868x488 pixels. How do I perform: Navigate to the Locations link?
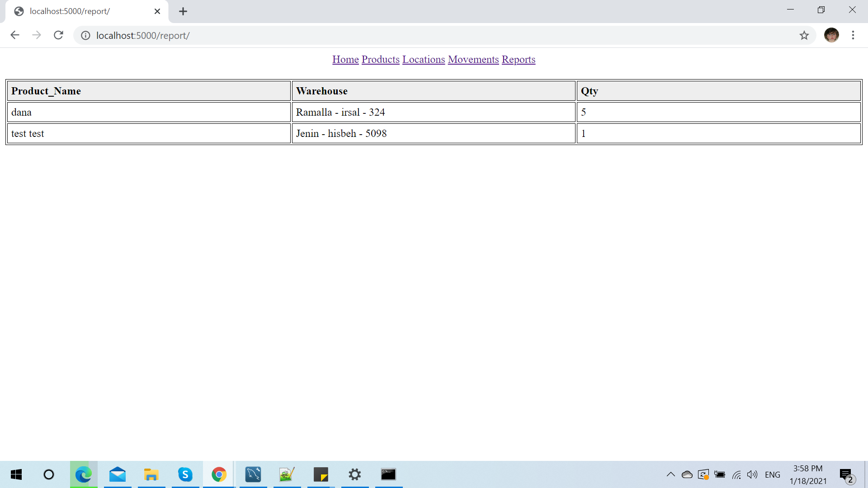424,60
